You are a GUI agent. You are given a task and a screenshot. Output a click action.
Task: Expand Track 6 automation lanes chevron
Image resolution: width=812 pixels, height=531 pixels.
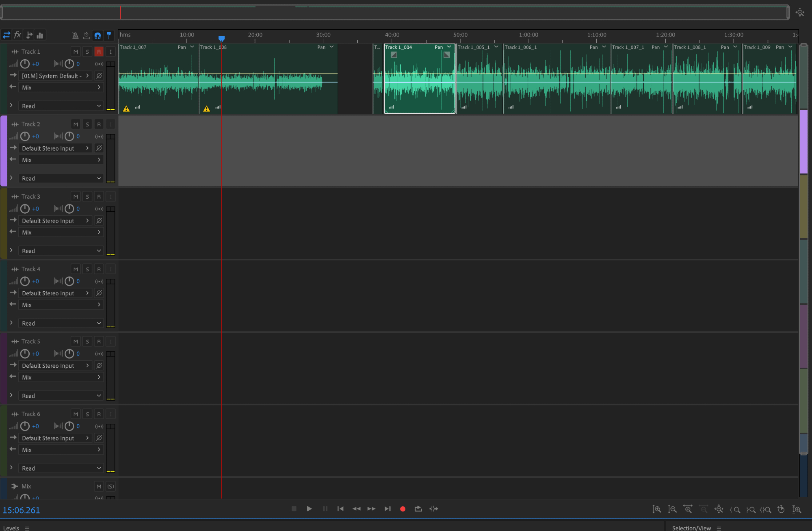click(x=11, y=468)
